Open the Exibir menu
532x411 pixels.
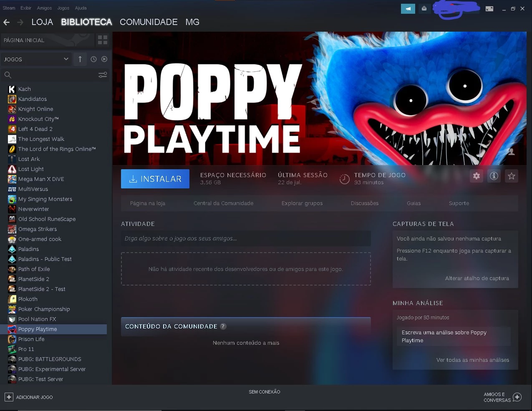[x=26, y=8]
